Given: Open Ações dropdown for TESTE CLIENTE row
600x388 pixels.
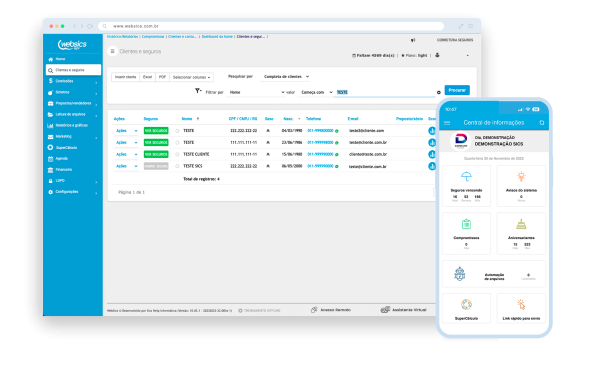Looking at the screenshot, I should coord(126,155).
